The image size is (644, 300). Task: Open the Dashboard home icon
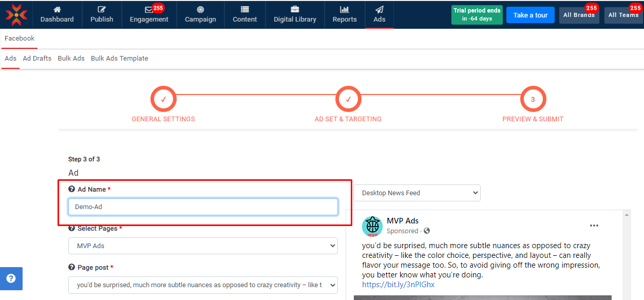coord(57,10)
